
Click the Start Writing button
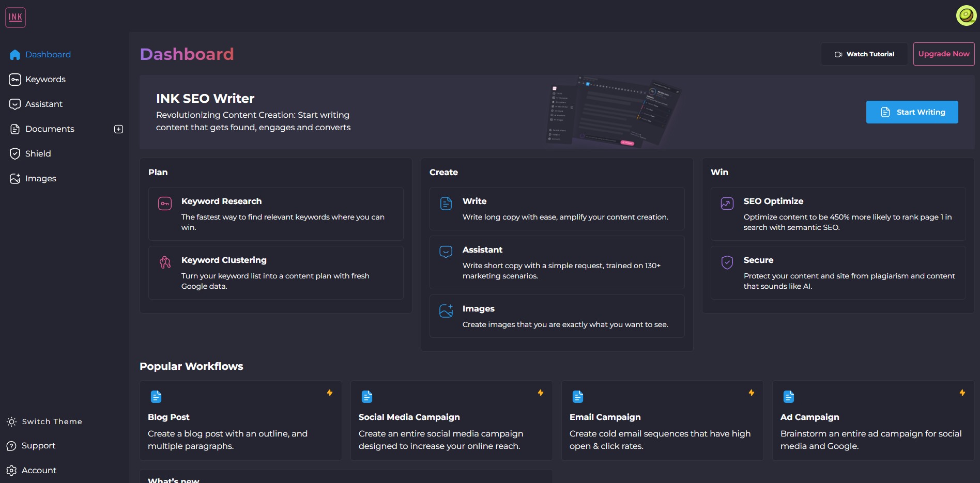(912, 112)
